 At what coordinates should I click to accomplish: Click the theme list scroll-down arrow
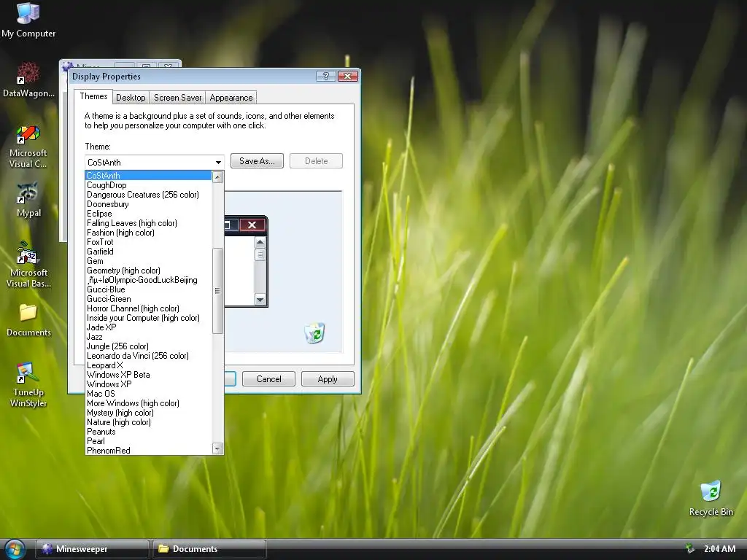click(217, 448)
